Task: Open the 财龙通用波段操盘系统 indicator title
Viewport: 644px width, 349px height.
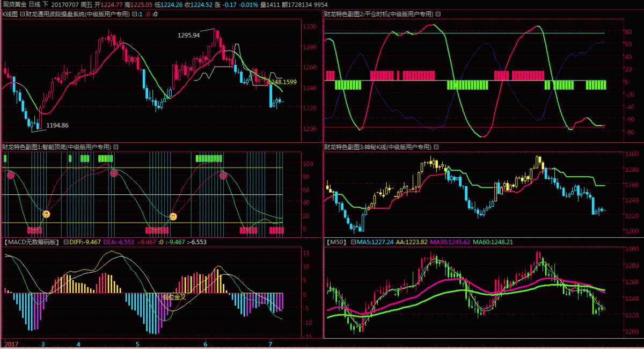Action: coord(78,14)
